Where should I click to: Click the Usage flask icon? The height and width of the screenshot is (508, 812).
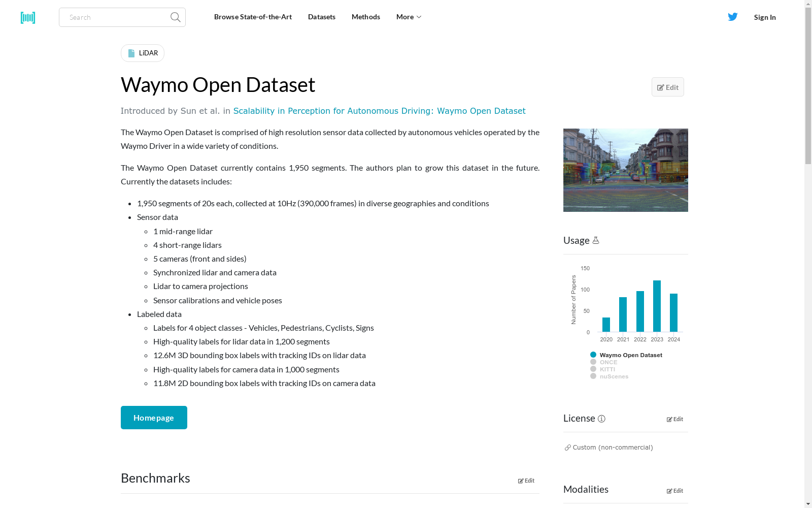(x=596, y=240)
